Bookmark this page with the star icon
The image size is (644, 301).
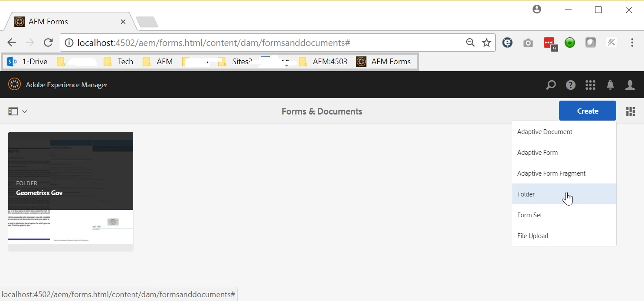click(487, 43)
